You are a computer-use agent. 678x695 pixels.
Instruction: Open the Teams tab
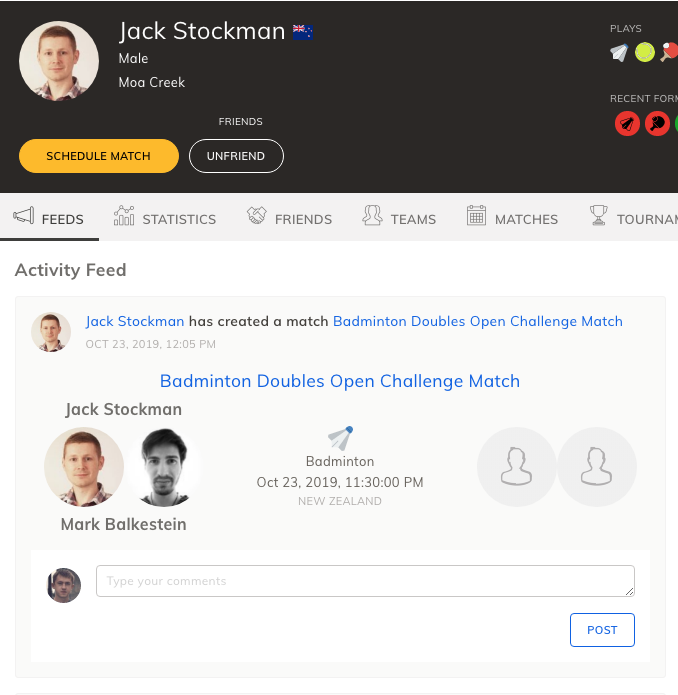coord(399,217)
